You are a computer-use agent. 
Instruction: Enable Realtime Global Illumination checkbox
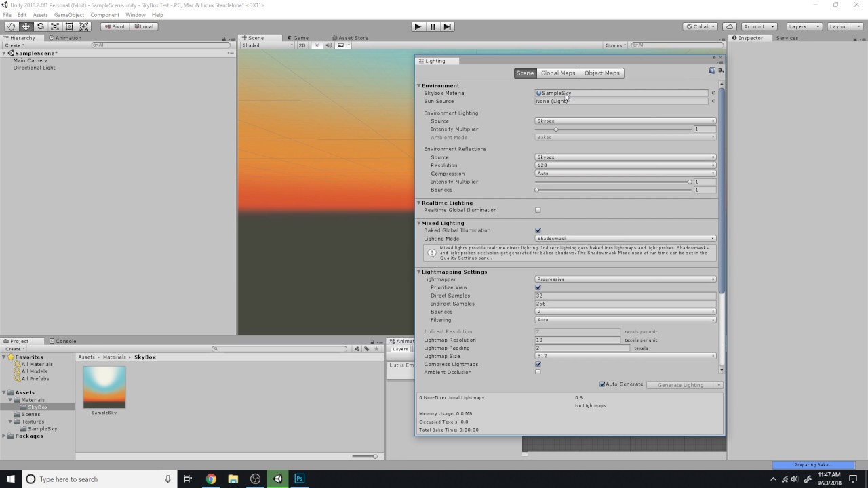pyautogui.click(x=538, y=210)
